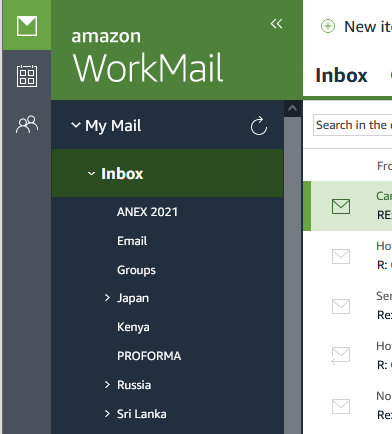Screen dimensions: 392x434
Task: Click replied envelope icon with arrow
Action: pos(340,356)
